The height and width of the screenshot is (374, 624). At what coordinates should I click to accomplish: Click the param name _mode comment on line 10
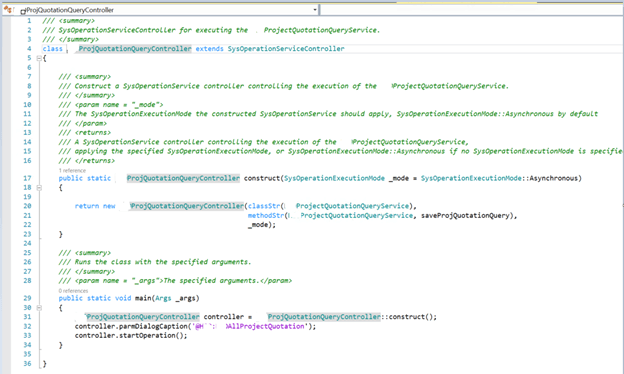coord(111,105)
